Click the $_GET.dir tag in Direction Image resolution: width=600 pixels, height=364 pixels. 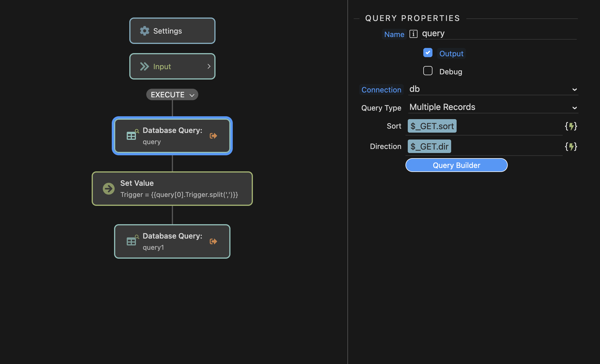tap(429, 146)
